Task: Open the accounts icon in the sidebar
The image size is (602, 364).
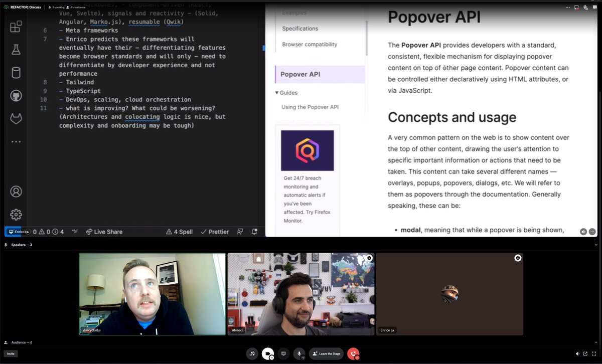Action: coord(16,192)
